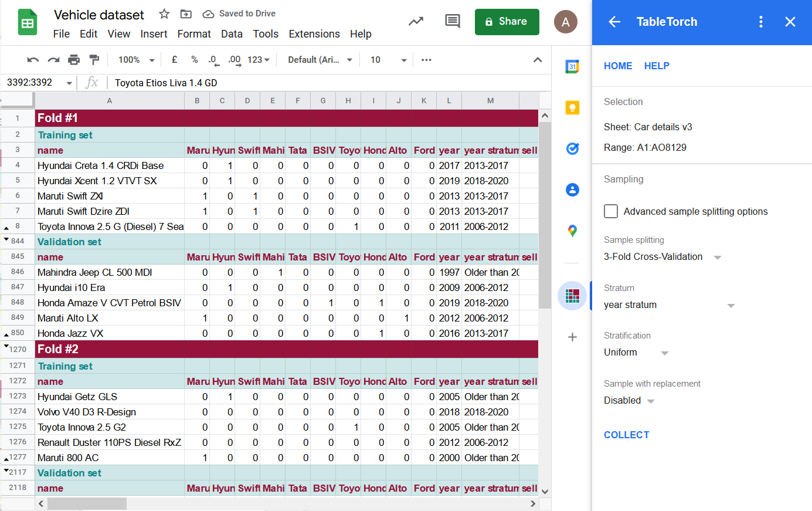This screenshot has height=511, width=812.
Task: Click the Share button
Action: 507,22
